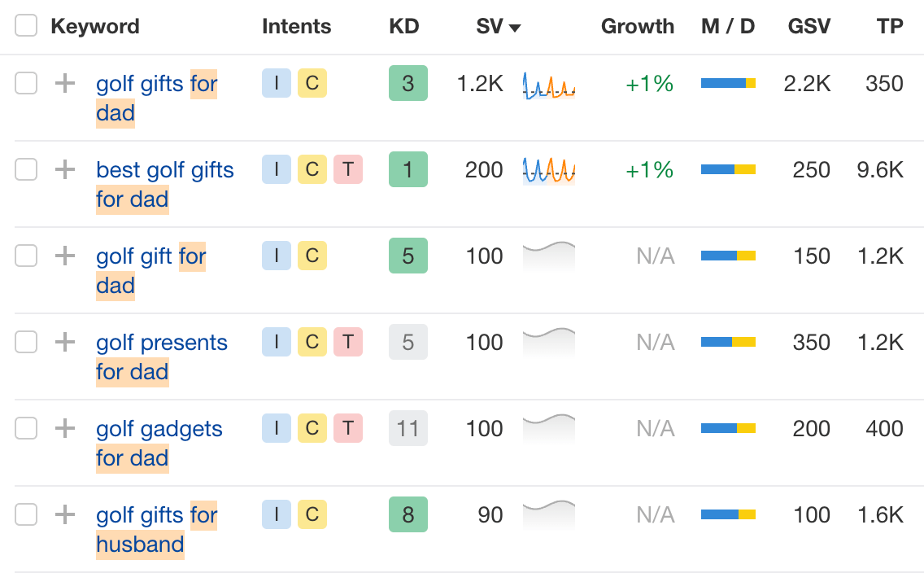Image resolution: width=924 pixels, height=573 pixels.
Task: Click the M/D ratio bar for "golf gifts for dad"
Action: 728,83
